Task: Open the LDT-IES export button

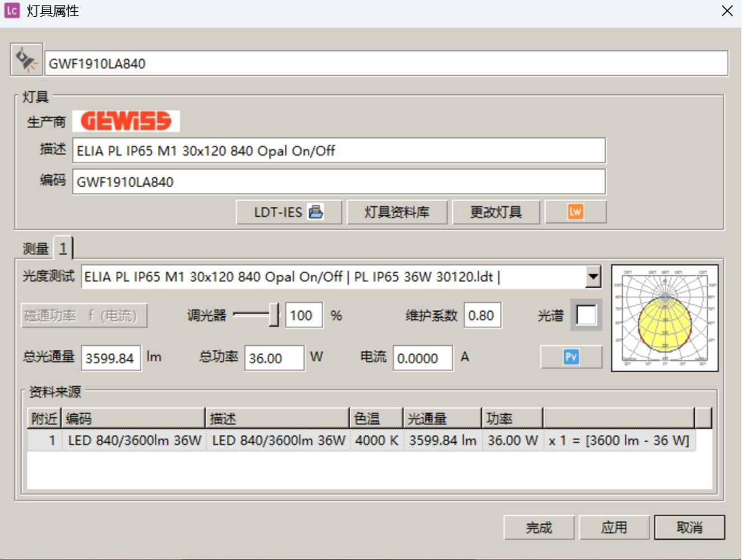Action: (288, 212)
